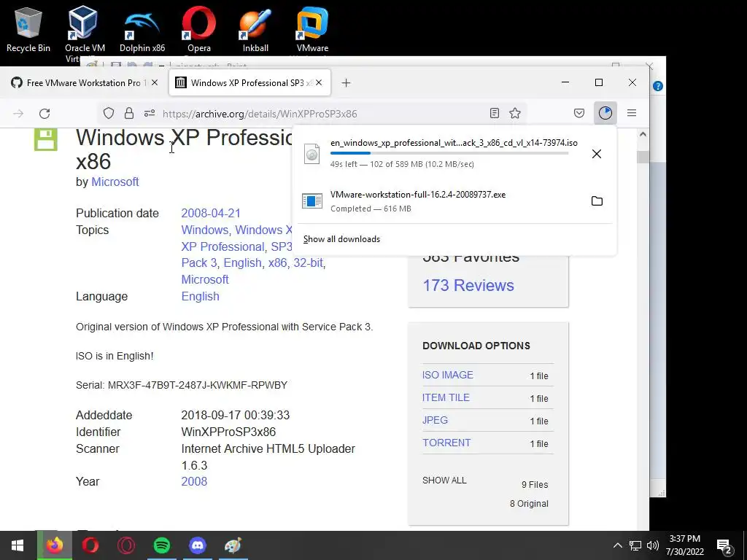Click the serial number text line
747x560 pixels.
click(182, 385)
